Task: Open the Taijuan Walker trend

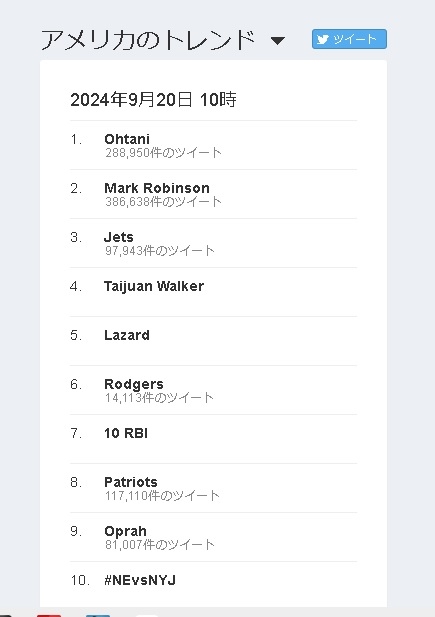Action: tap(154, 286)
